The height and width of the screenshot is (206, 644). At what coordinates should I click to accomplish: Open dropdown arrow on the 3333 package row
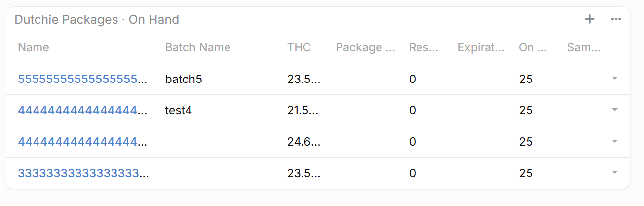(x=614, y=173)
